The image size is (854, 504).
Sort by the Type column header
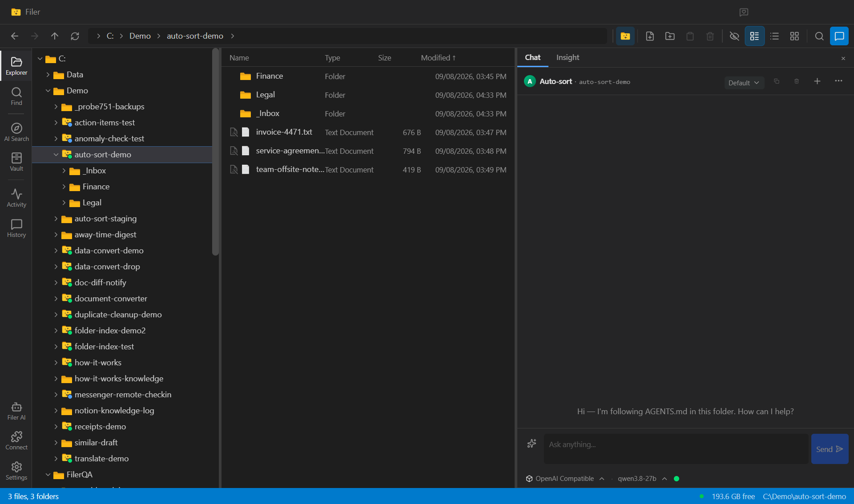332,58
